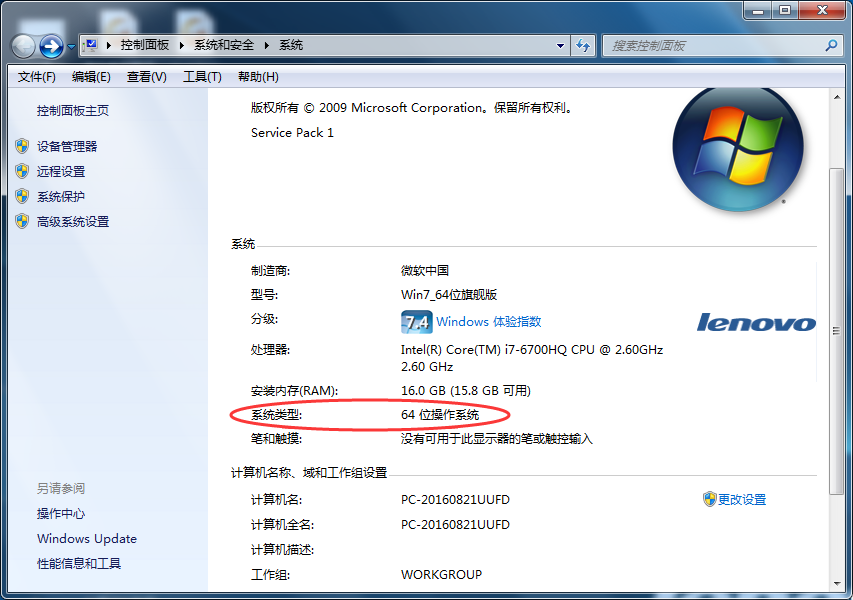Click scrollbar up arrow
The width and height of the screenshot is (853, 600).
[x=837, y=97]
